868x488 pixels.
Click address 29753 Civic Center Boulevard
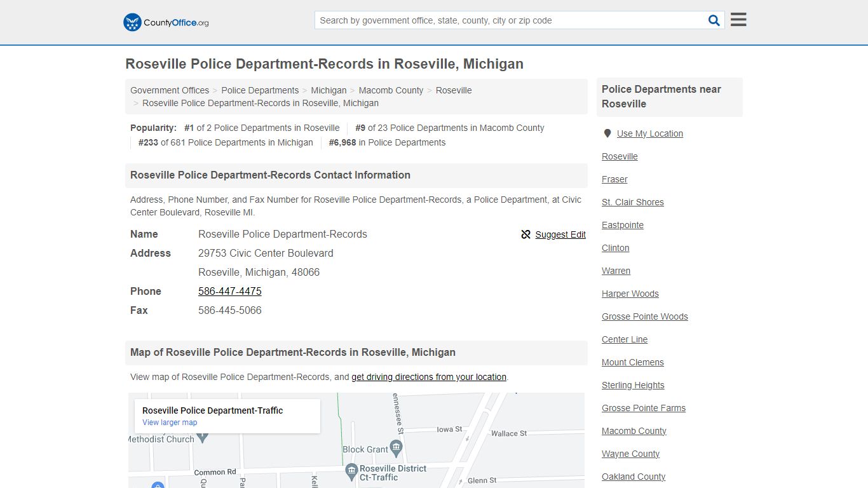tap(266, 253)
